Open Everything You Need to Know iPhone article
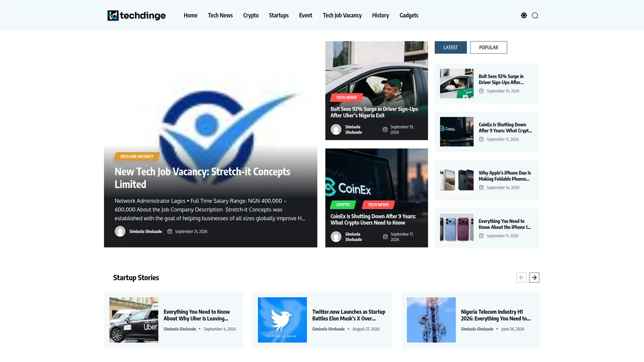The height and width of the screenshot is (362, 644). (505, 224)
